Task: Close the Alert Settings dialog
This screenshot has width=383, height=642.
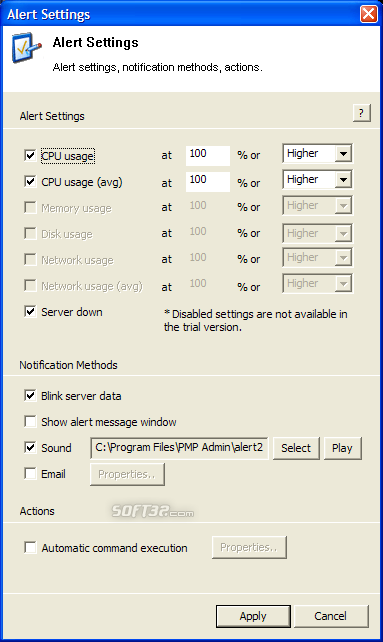Action: 368,14
